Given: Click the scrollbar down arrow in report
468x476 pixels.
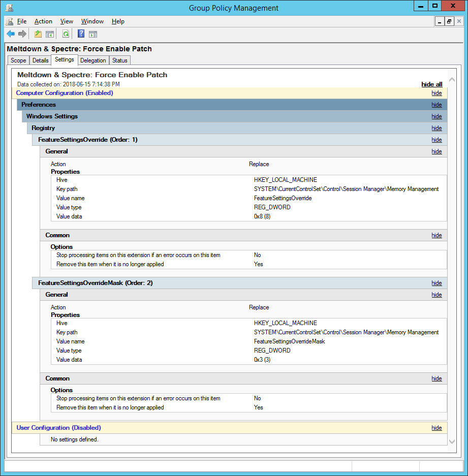Looking at the screenshot, I should point(452,441).
